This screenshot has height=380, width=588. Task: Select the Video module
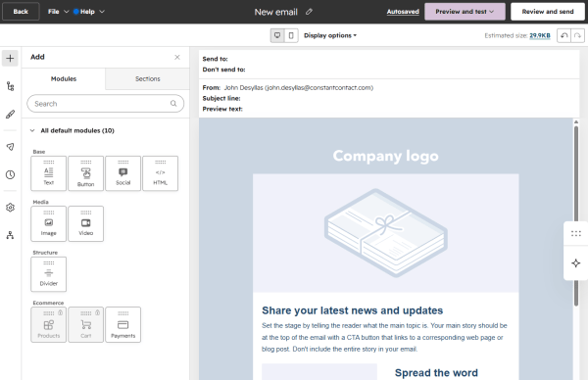(86, 223)
